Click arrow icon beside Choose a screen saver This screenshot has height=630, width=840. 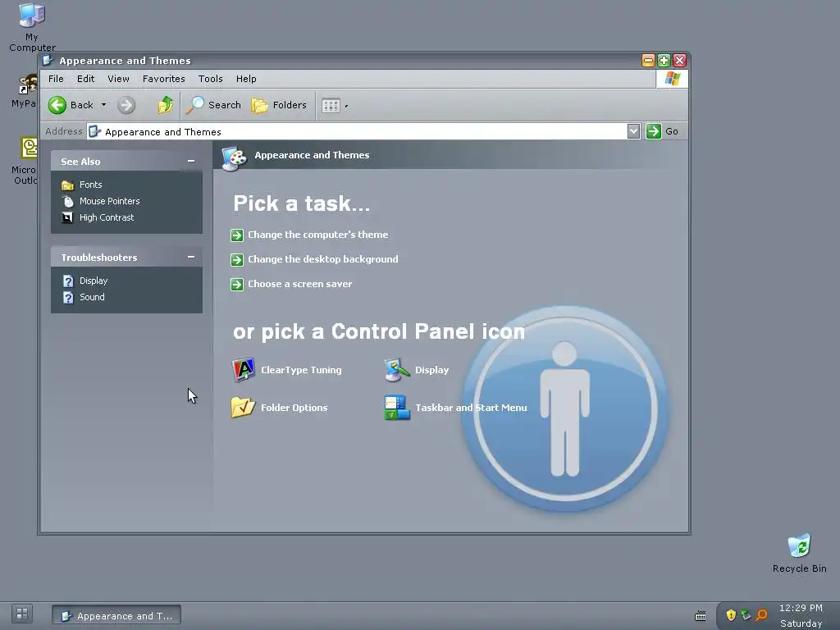pos(237,285)
